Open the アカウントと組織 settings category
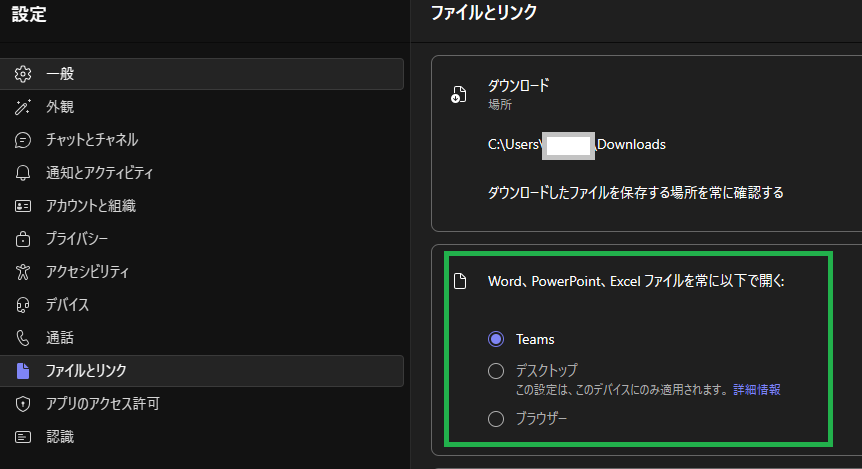 (202, 206)
